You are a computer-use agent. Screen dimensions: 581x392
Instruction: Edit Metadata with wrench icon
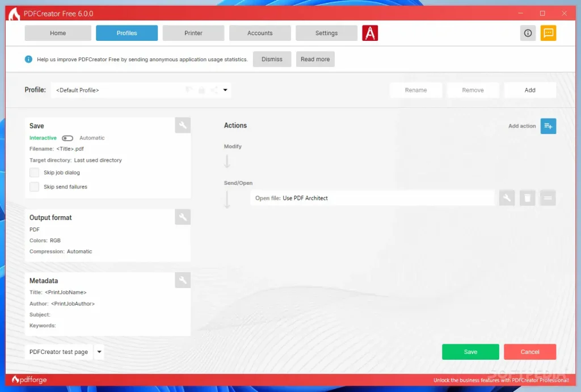183,280
